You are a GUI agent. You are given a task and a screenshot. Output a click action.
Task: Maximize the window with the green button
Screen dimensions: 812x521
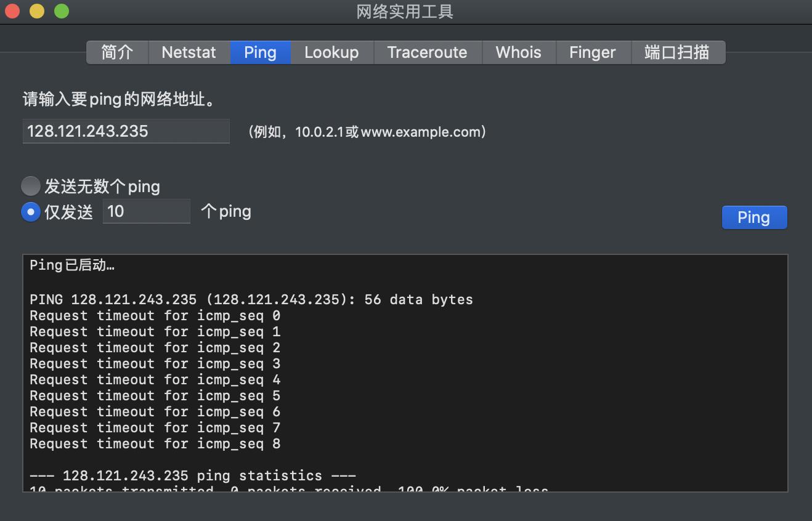[62, 11]
